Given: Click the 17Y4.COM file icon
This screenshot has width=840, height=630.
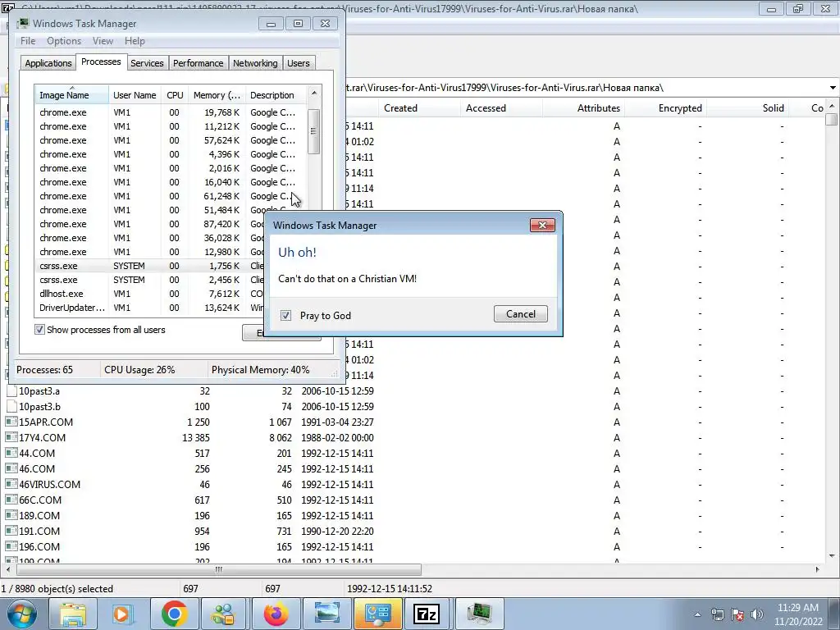Looking at the screenshot, I should (x=11, y=438).
